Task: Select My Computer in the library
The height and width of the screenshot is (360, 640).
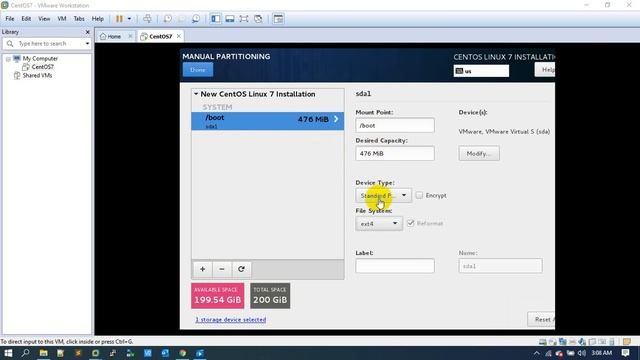Action: click(40, 59)
